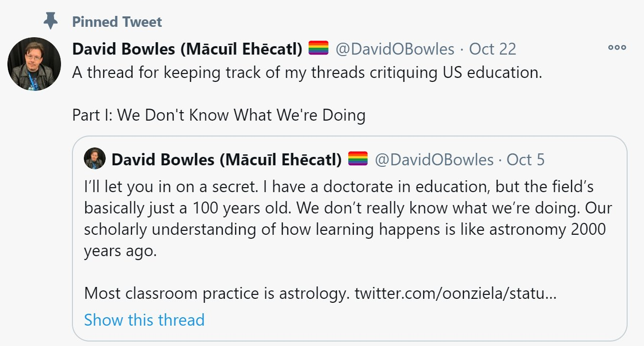Click the "Part I: We Don't Know" line
Viewport: 644px width, 346px height.
point(219,115)
